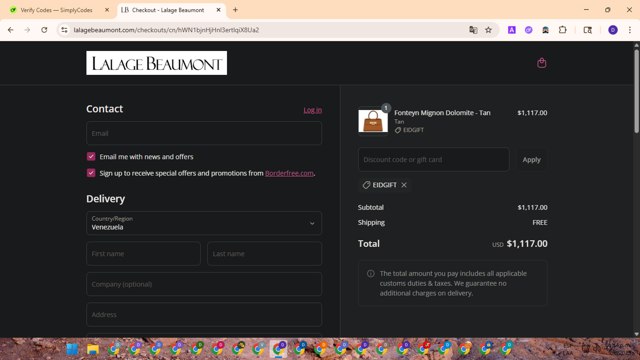Open the Borderfree.com link

coord(289,173)
